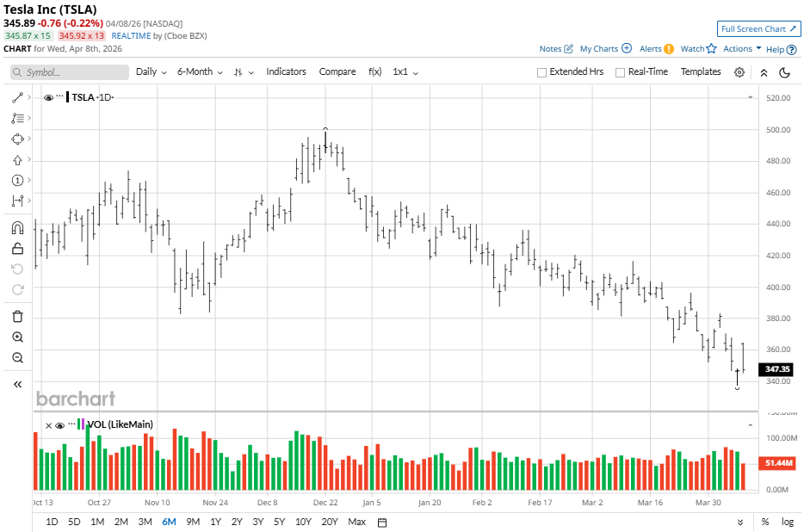Viewport: 804px width, 532px height.
Task: Collapse the header with double chevron up
Action: pos(764,72)
